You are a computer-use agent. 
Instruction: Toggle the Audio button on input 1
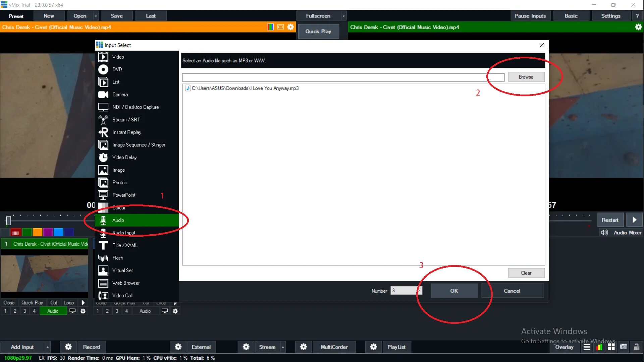53,311
